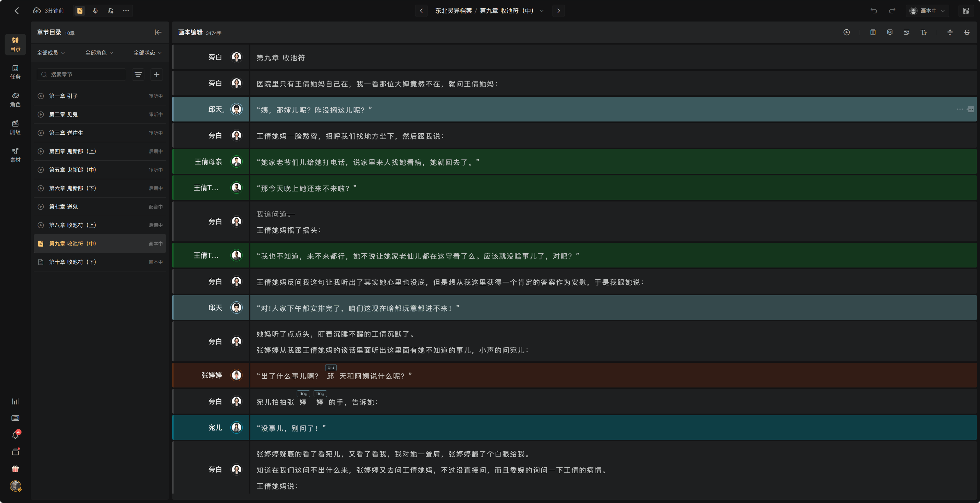
Task: Click the strikethrough icon in editor toolbar
Action: [x=967, y=32]
